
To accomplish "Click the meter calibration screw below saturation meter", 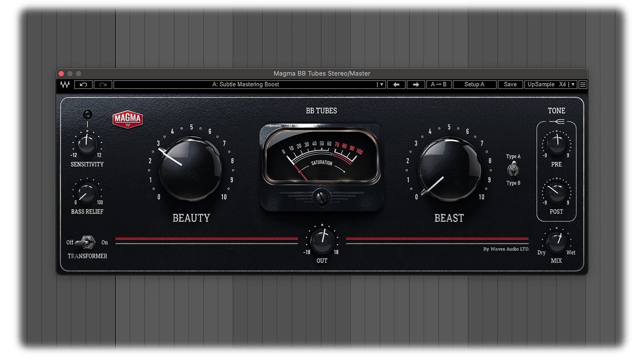I will (x=321, y=198).
